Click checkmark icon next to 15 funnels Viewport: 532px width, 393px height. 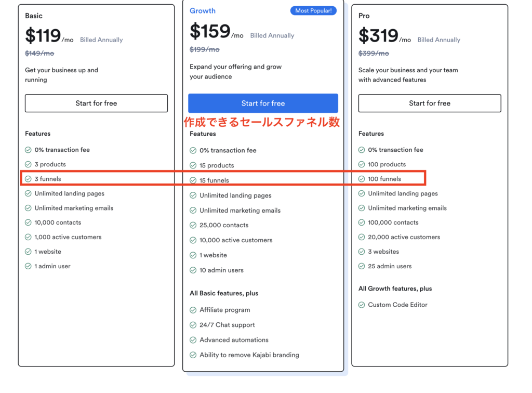tap(193, 180)
